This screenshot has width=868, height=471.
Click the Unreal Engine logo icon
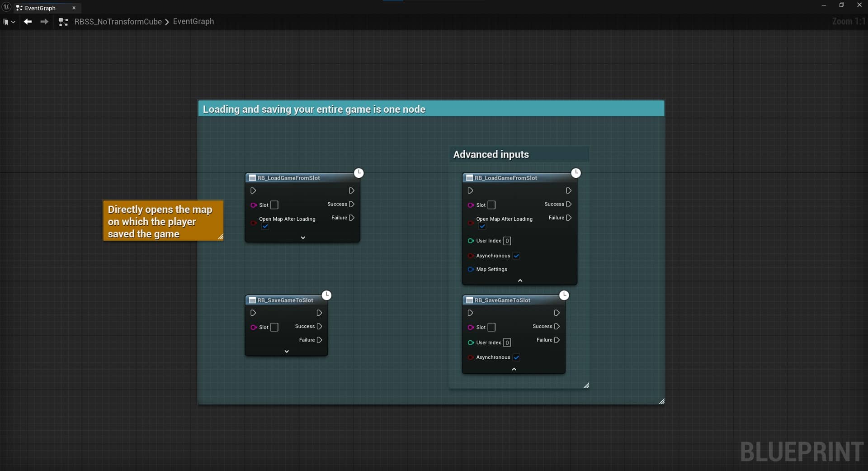[x=6, y=7]
